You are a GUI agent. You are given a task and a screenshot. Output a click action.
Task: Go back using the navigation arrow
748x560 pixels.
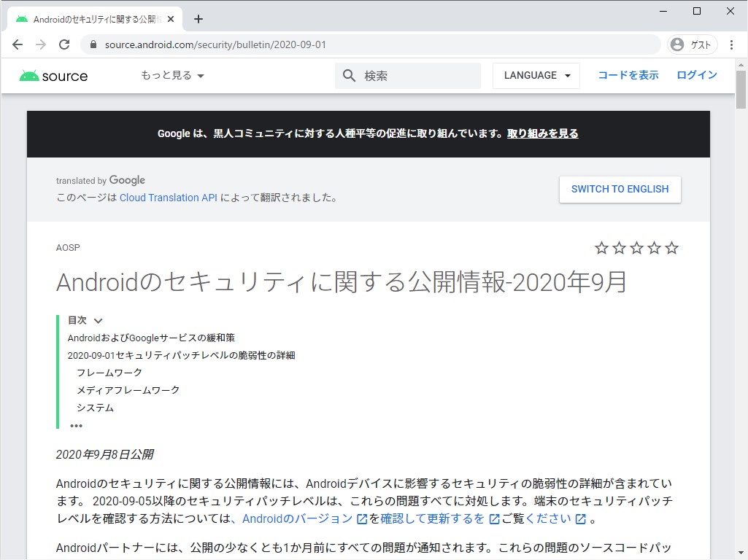tap(18, 44)
